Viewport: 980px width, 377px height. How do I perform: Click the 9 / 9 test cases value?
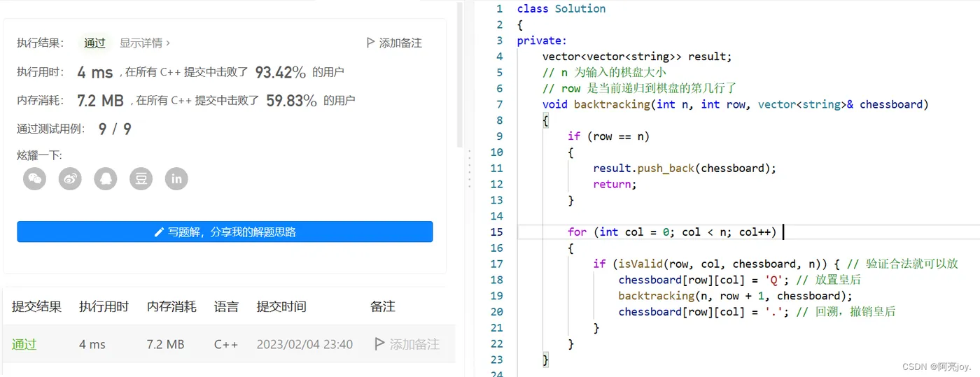115,129
